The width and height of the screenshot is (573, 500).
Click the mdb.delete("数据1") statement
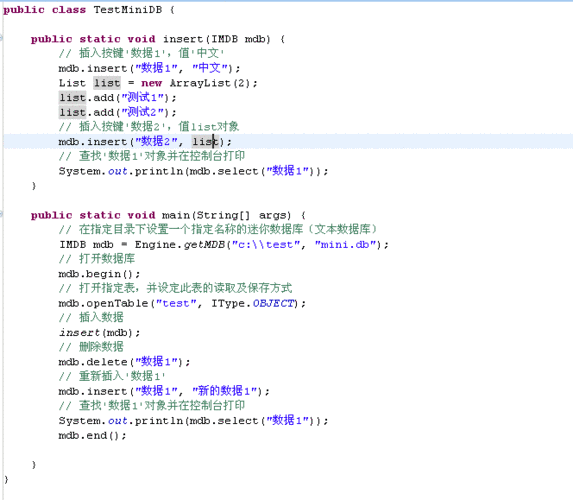(124, 362)
